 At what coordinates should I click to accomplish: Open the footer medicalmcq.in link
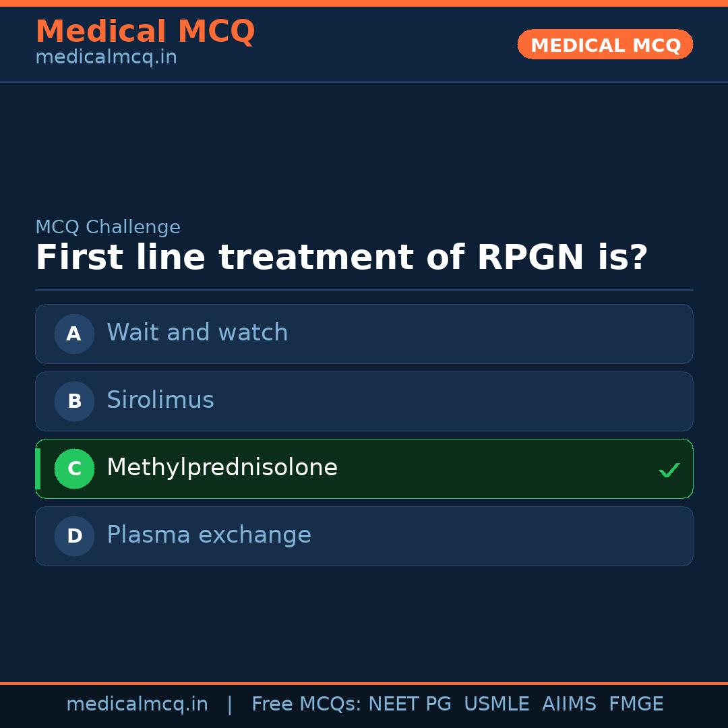(x=137, y=704)
